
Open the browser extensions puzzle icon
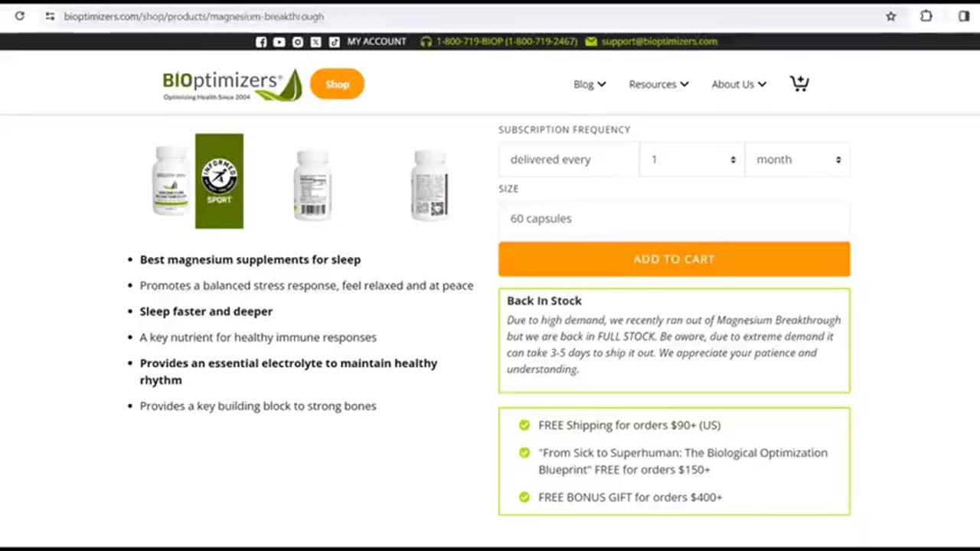click(926, 16)
